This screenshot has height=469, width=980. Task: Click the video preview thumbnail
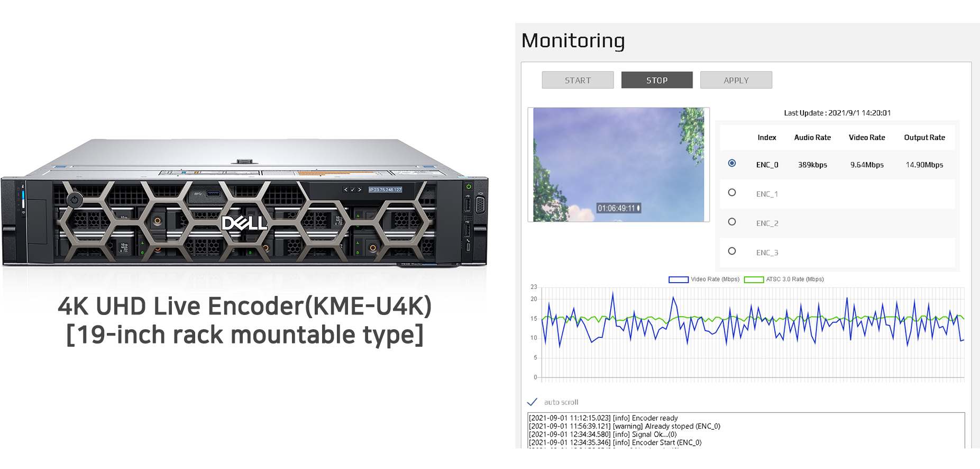tap(618, 165)
